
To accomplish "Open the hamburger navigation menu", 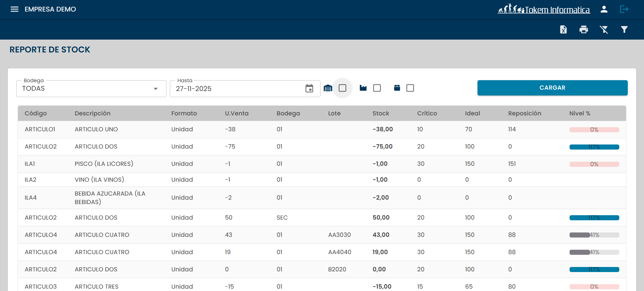I will tap(15, 9).
